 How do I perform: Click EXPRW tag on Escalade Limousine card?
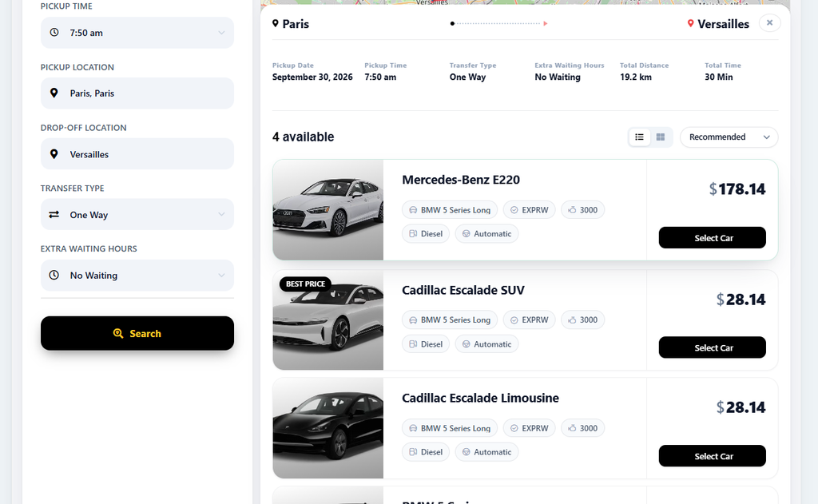click(529, 428)
